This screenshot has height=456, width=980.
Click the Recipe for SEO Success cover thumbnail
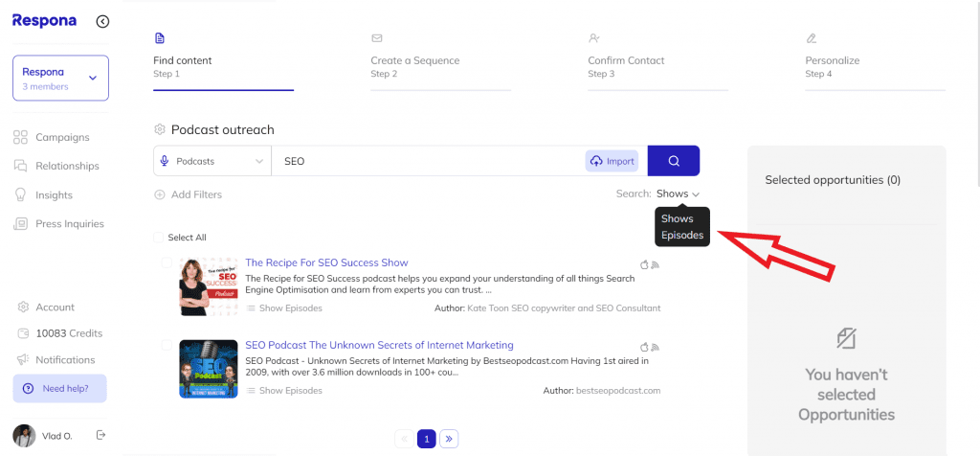coord(208,285)
